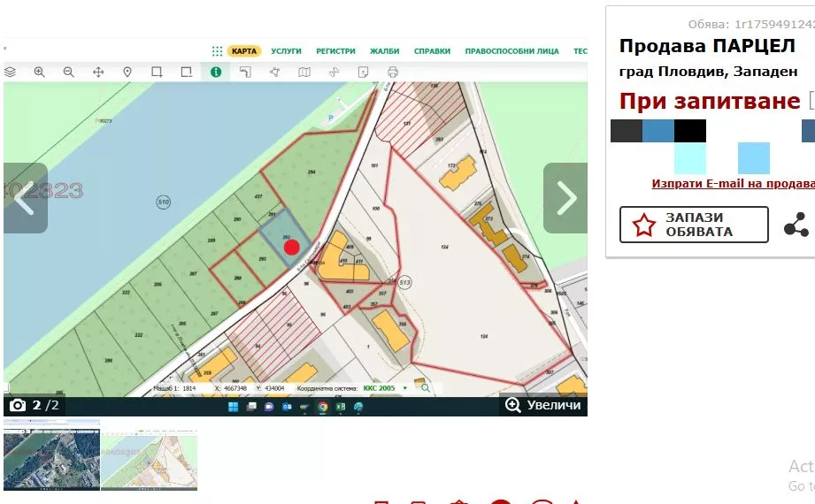Click the zoom in magnifier tool
Image resolution: width=815 pixels, height=504 pixels.
[x=40, y=73]
